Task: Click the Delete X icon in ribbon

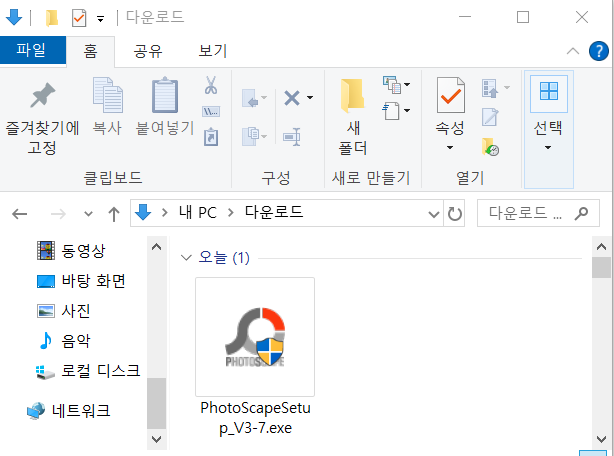Action: [292, 98]
